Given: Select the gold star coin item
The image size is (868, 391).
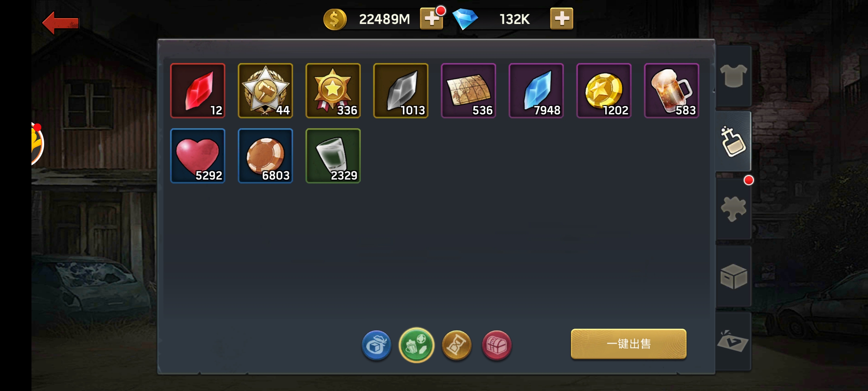Looking at the screenshot, I should (604, 91).
